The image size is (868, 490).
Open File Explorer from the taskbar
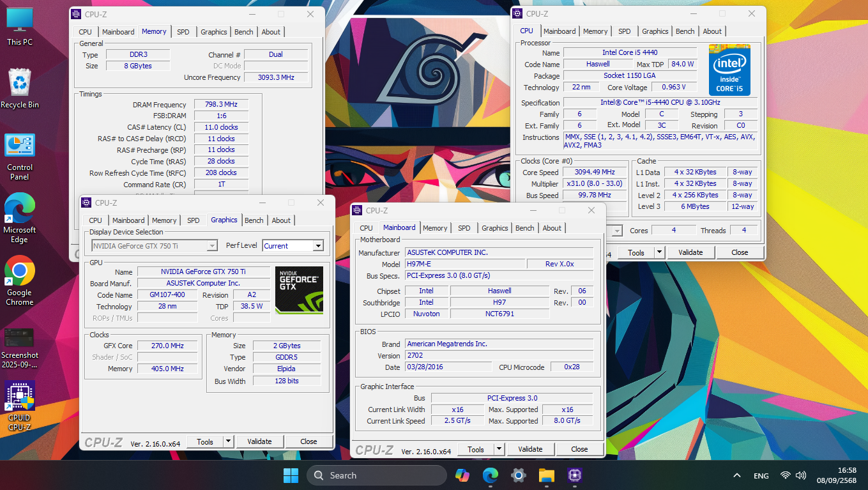[x=546, y=475]
